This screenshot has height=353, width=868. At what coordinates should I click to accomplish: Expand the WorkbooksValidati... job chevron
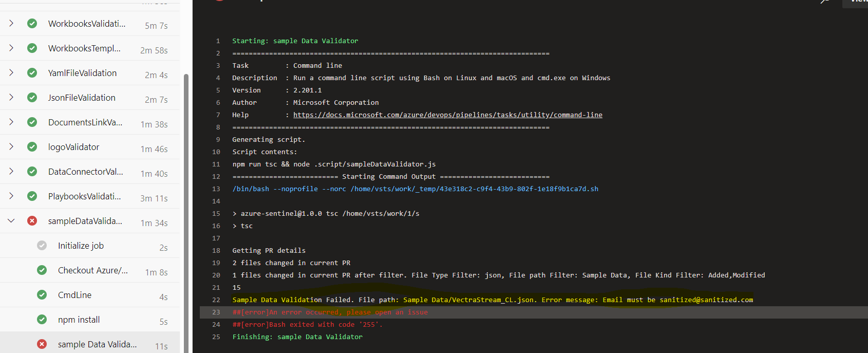pyautogui.click(x=11, y=23)
